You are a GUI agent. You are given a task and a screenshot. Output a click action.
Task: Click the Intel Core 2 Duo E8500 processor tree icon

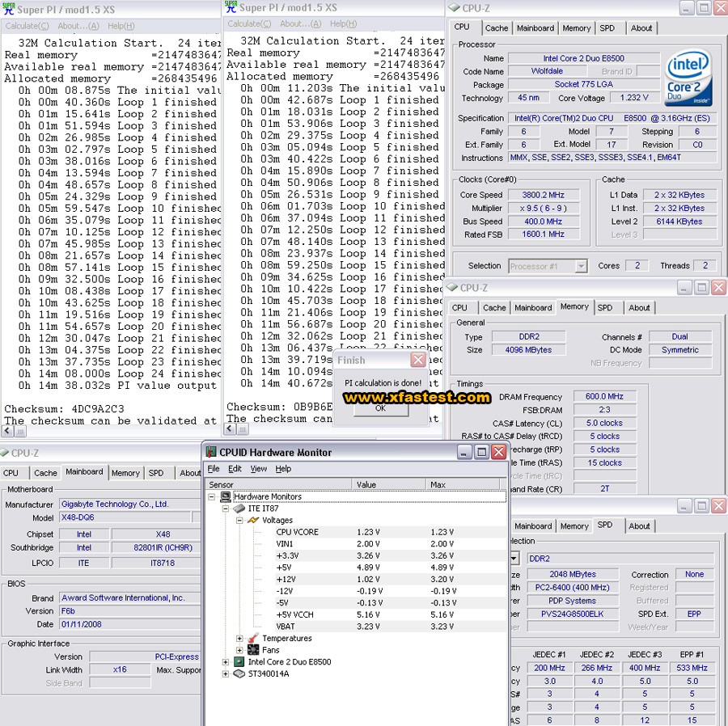click(239, 662)
